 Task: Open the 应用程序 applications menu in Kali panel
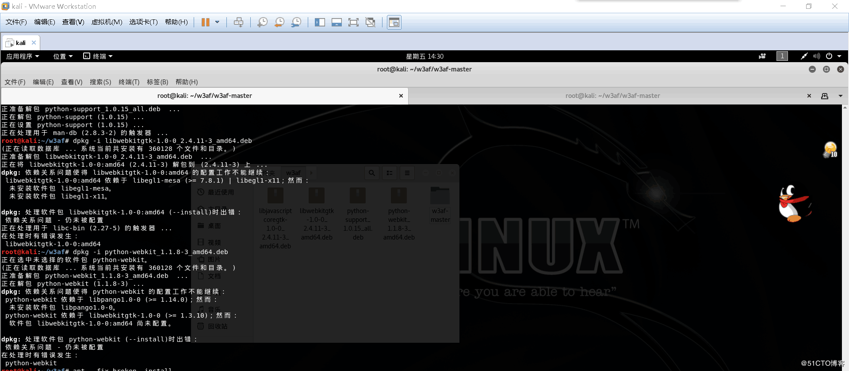coord(22,56)
